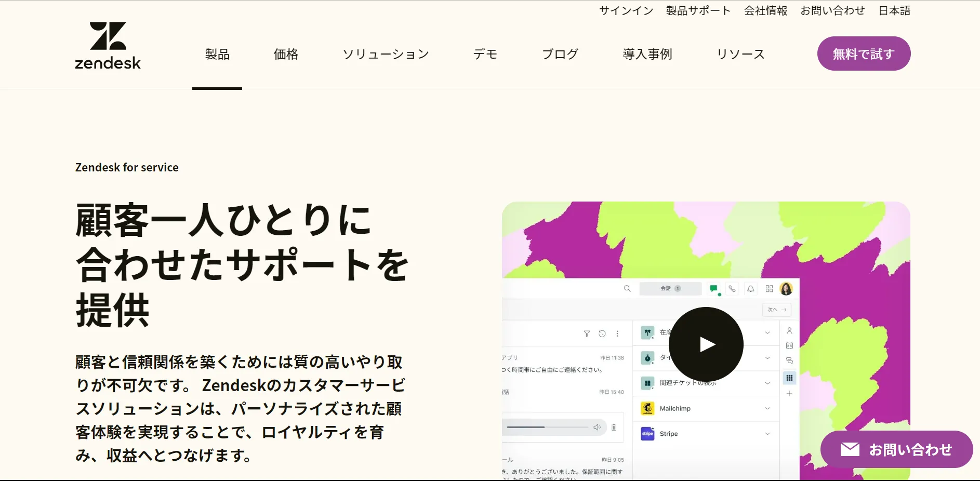
Task: Open the 導入事例 menu item
Action: point(647,54)
